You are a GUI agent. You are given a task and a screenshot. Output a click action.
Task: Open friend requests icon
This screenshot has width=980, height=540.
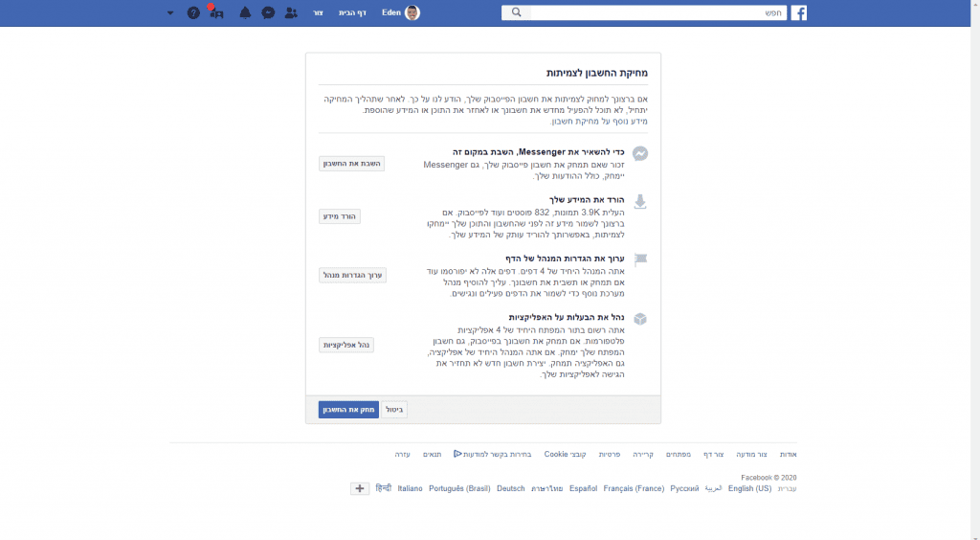tap(291, 12)
